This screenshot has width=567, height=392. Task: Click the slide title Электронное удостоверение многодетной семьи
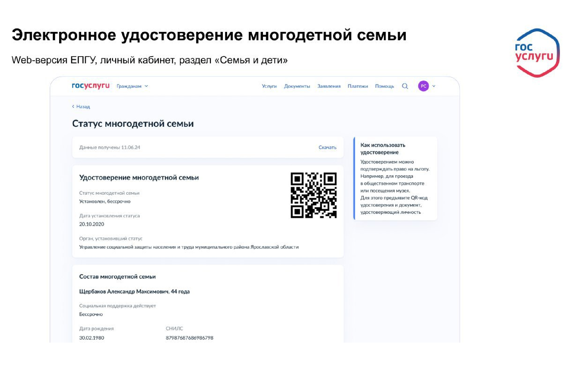tap(209, 35)
